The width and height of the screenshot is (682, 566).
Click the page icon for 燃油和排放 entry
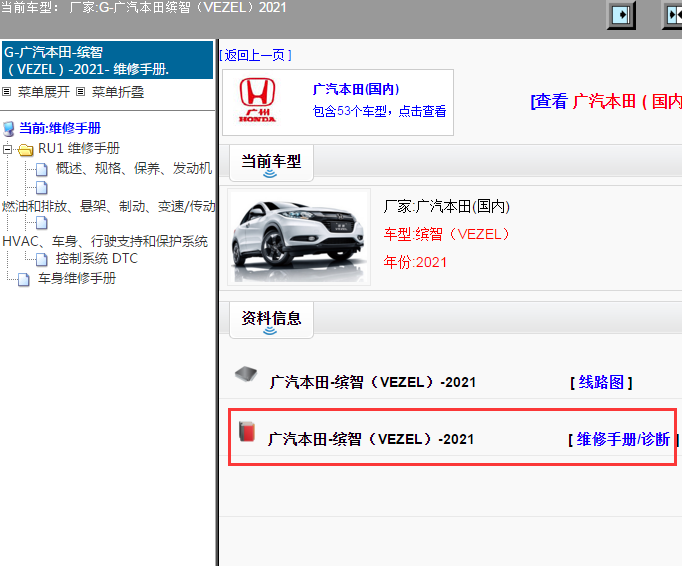click(42, 188)
